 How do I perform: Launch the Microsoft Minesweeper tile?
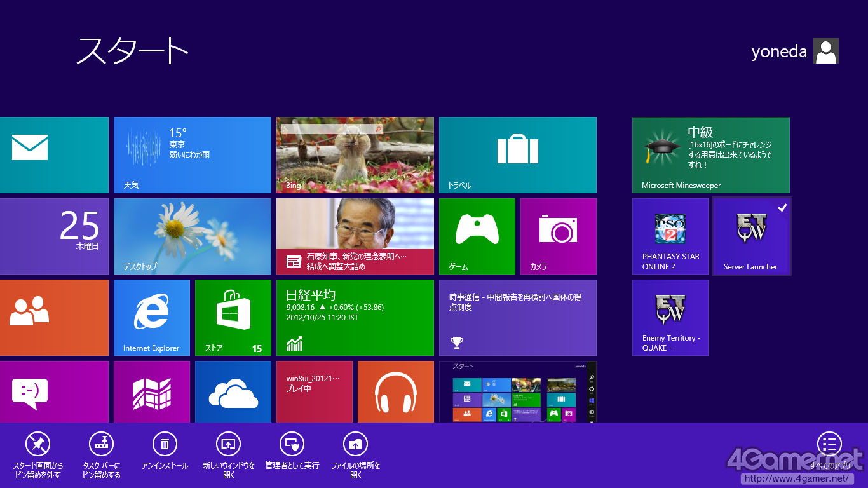[711, 155]
